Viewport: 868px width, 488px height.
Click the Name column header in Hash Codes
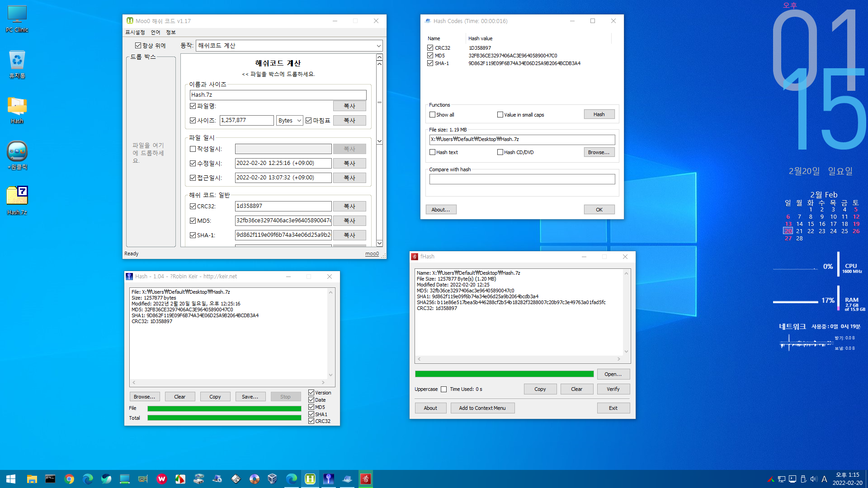[x=446, y=38]
